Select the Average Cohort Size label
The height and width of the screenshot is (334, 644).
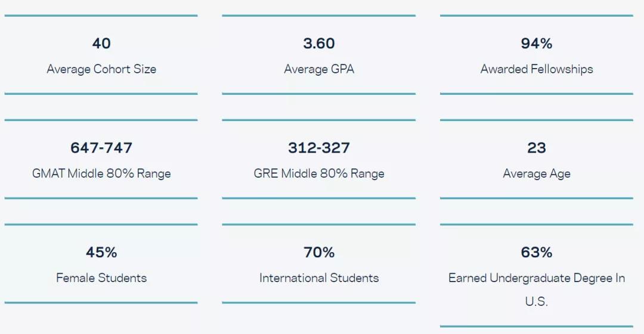click(x=101, y=69)
